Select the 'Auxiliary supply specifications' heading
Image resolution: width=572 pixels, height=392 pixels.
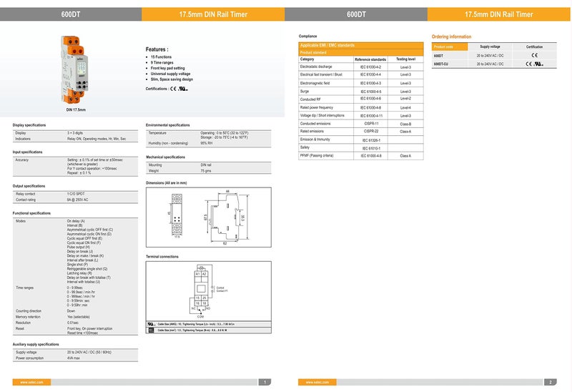(36, 345)
